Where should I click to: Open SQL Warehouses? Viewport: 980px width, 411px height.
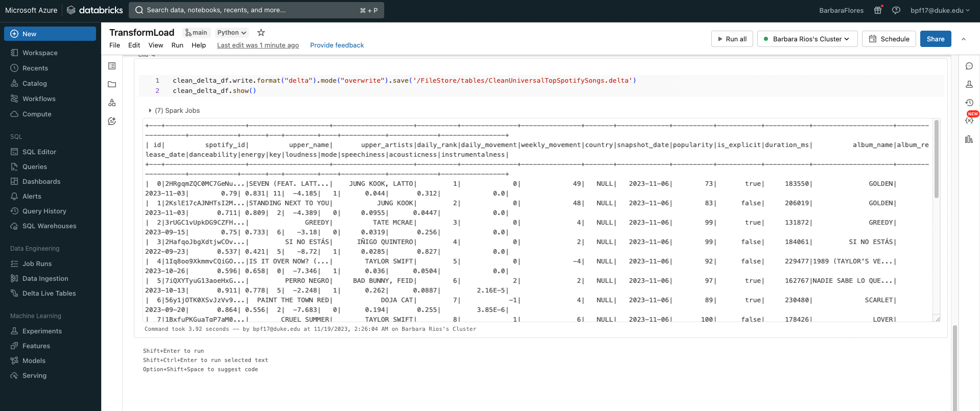click(x=49, y=226)
